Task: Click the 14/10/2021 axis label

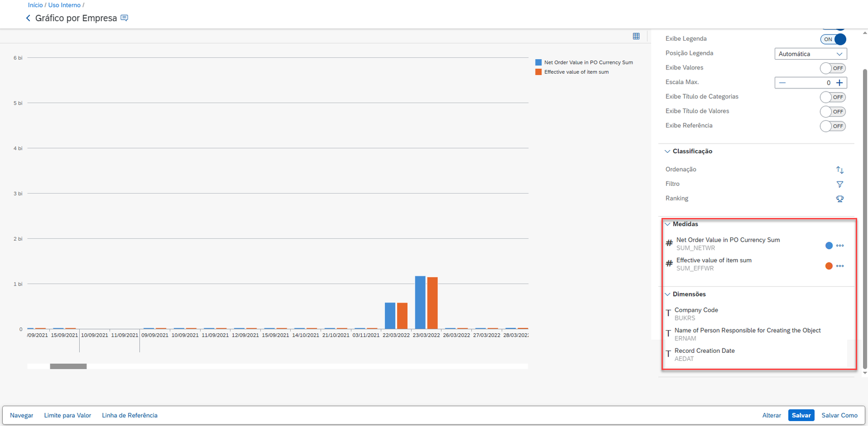Action: click(x=305, y=335)
